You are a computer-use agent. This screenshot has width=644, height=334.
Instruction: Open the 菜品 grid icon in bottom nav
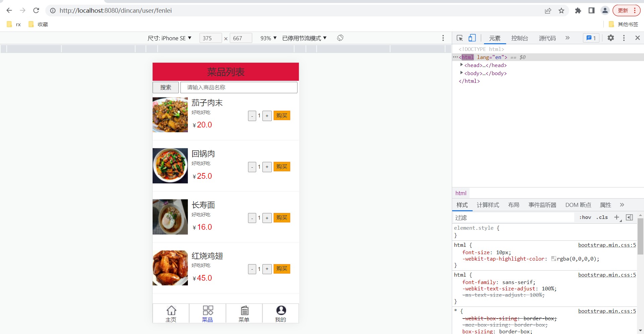pyautogui.click(x=208, y=310)
